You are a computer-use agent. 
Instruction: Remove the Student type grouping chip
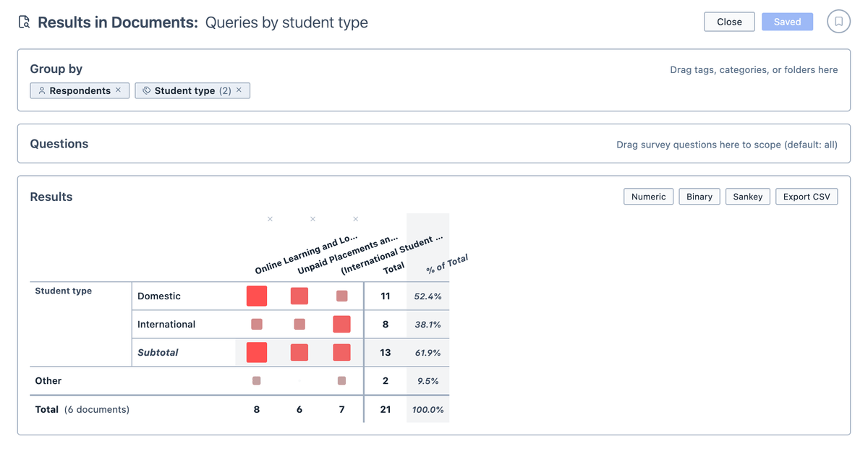[x=239, y=90]
